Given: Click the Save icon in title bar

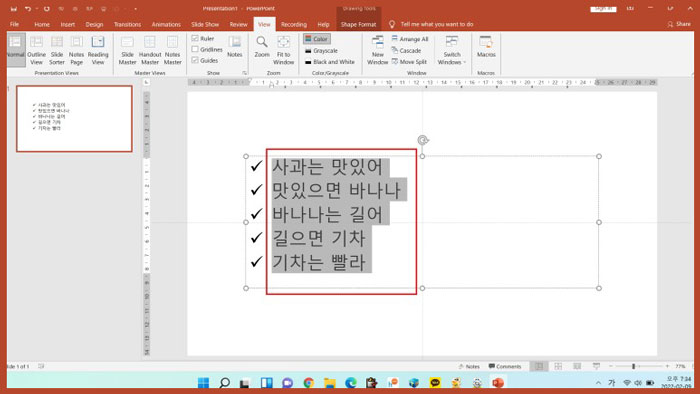Looking at the screenshot, I should pos(14,8).
